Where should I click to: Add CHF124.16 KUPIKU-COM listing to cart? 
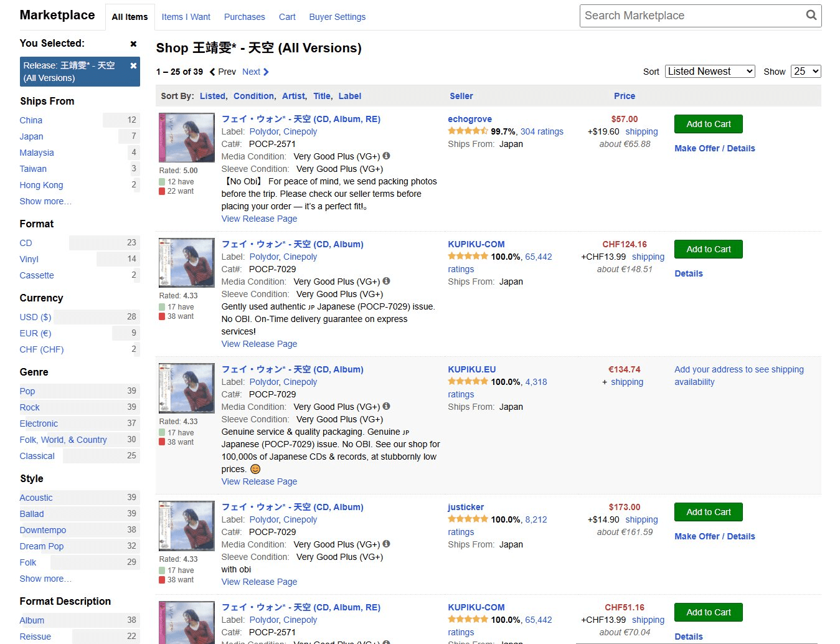[x=708, y=249]
